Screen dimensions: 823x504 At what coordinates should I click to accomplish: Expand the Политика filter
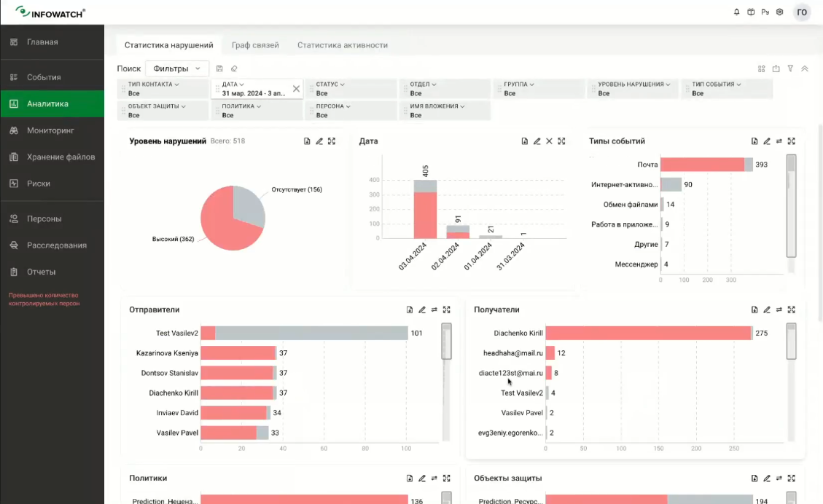click(x=257, y=111)
